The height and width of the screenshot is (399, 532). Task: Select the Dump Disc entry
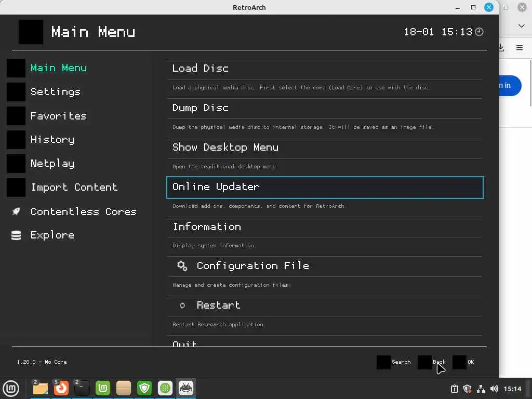(x=325, y=109)
